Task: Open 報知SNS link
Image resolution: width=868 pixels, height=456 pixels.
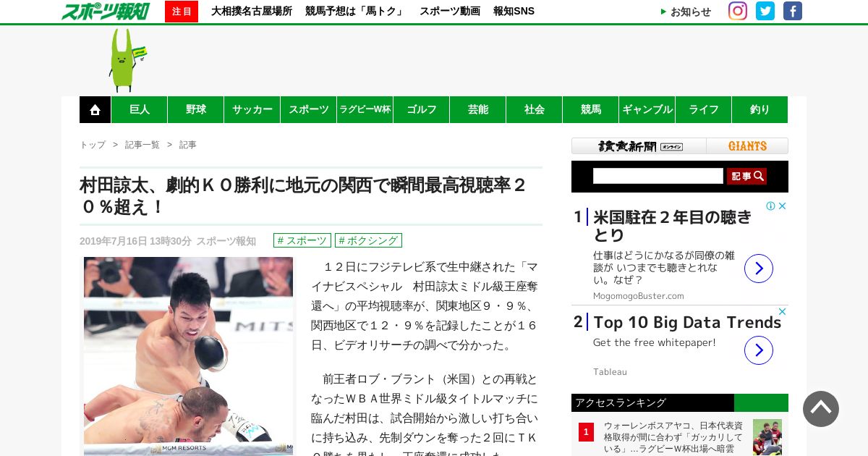Action: point(514,12)
